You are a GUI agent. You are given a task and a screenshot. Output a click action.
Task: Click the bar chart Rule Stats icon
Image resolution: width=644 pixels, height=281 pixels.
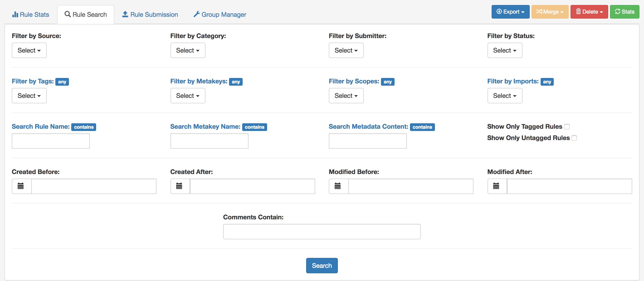pyautogui.click(x=15, y=15)
